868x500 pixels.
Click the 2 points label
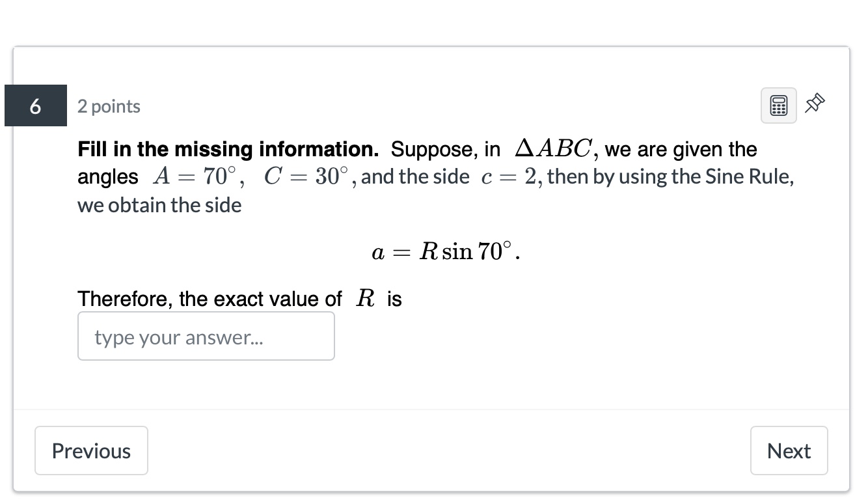(109, 106)
